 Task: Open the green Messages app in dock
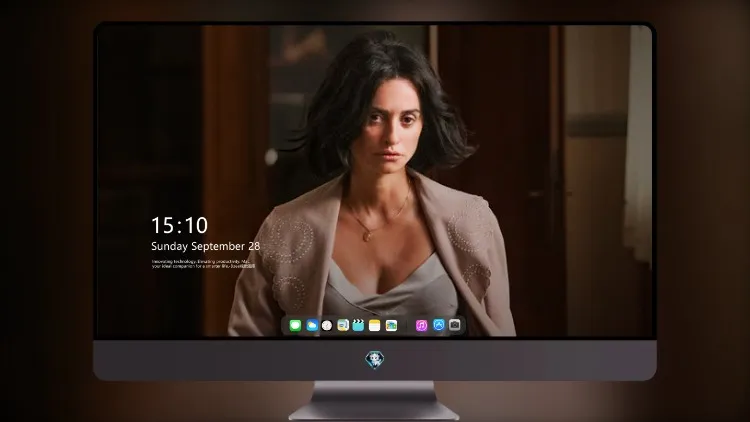tap(295, 325)
